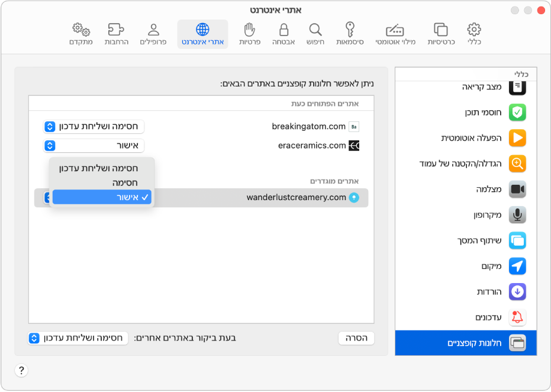
Task: Select the אתרי אינטרנט (Websites) tab
Action: (203, 34)
